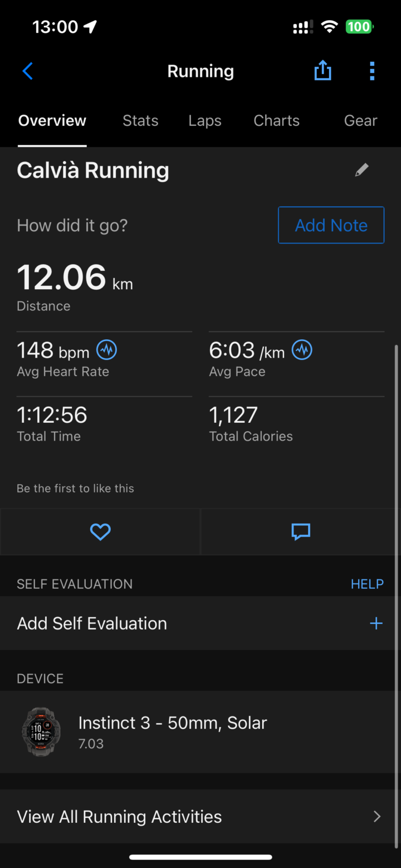Switch to the Laps tab
The height and width of the screenshot is (868, 401).
205,121
